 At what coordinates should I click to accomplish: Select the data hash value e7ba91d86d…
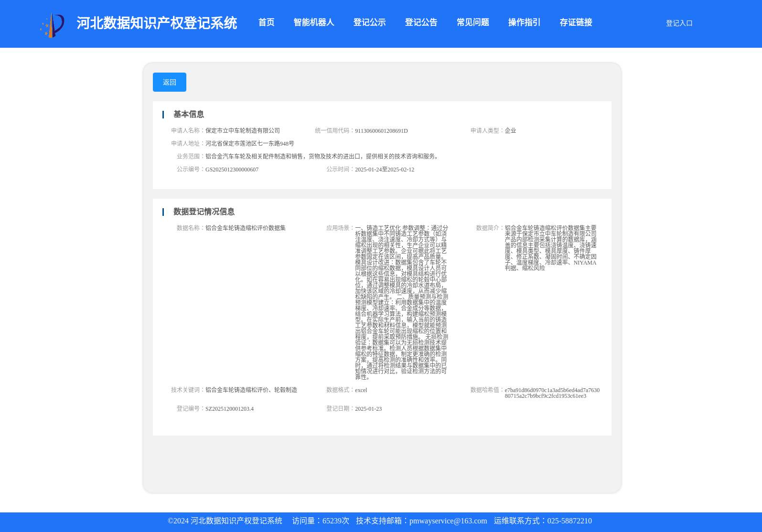[552, 393]
